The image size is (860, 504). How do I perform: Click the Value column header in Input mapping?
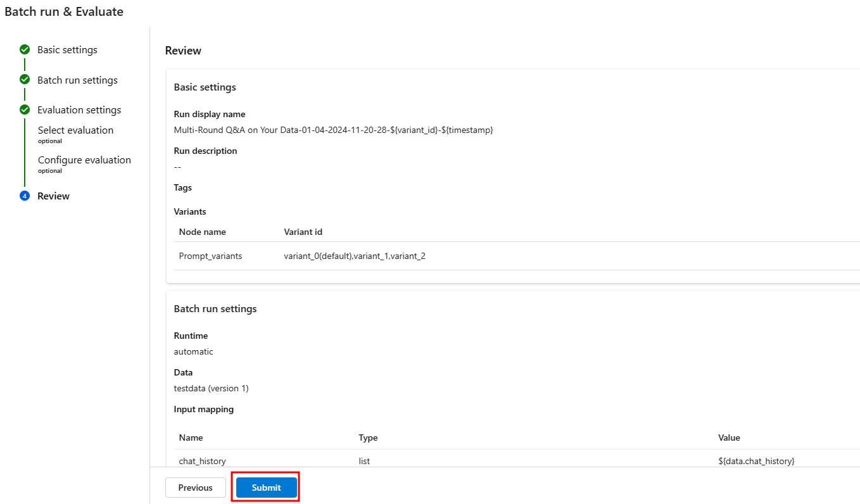pos(729,438)
